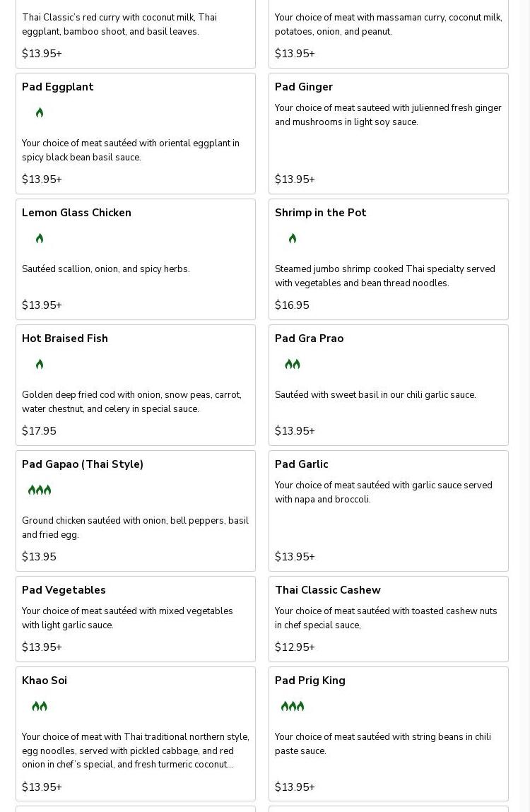Click the Khao Soi double flame icon

(40, 707)
